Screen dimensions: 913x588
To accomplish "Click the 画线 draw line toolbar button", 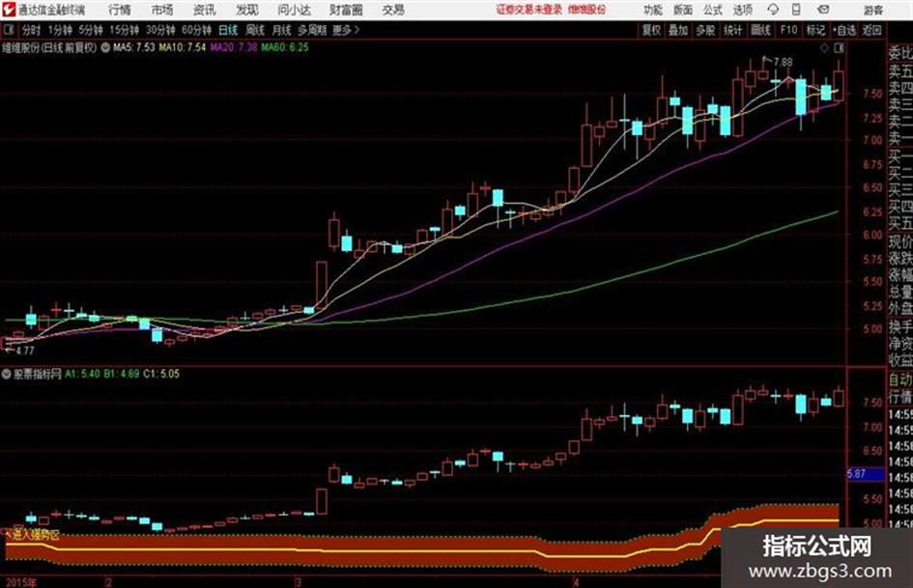I will [760, 30].
